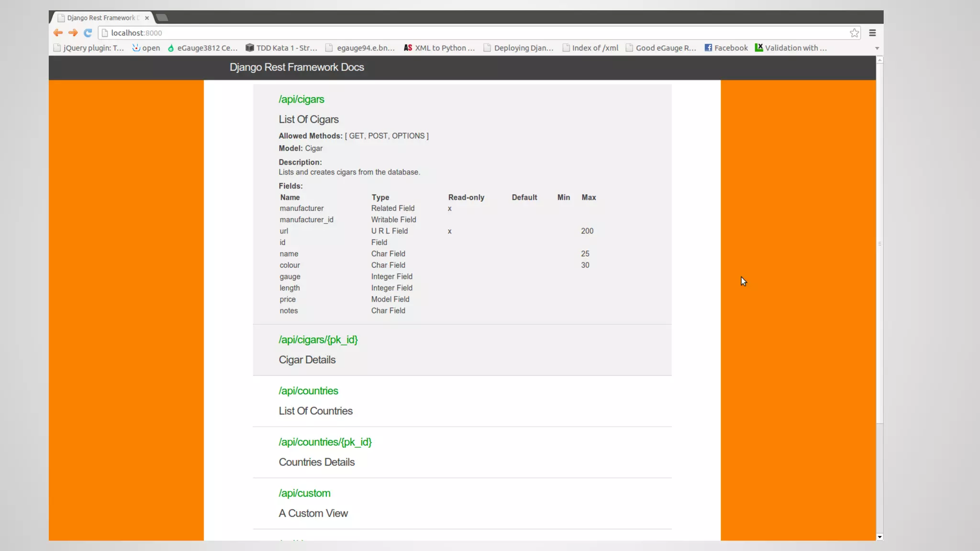
Task: Click the read-only x mark for manufacturer
Action: pyautogui.click(x=449, y=209)
